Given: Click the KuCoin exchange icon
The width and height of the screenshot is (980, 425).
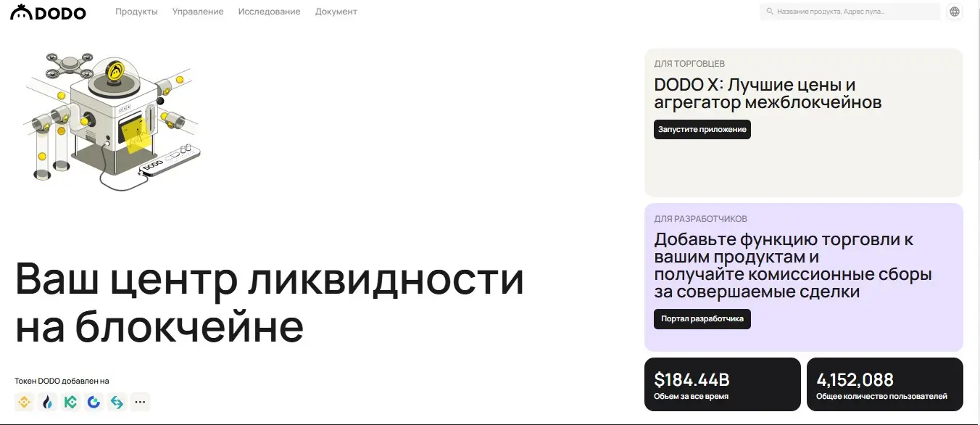Looking at the screenshot, I should tap(70, 402).
